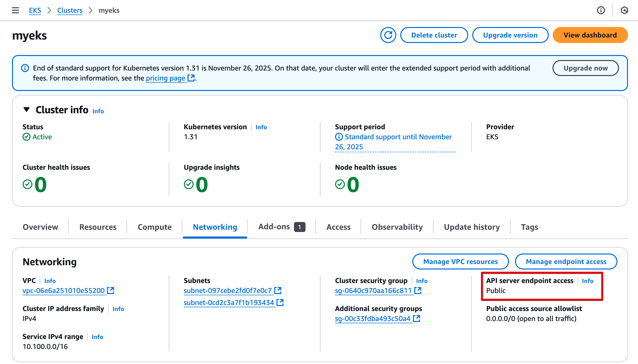Viewport: 638px width, 364px height.
Task: Click the 10.100.0.0/16 service range value
Action: (x=45, y=346)
